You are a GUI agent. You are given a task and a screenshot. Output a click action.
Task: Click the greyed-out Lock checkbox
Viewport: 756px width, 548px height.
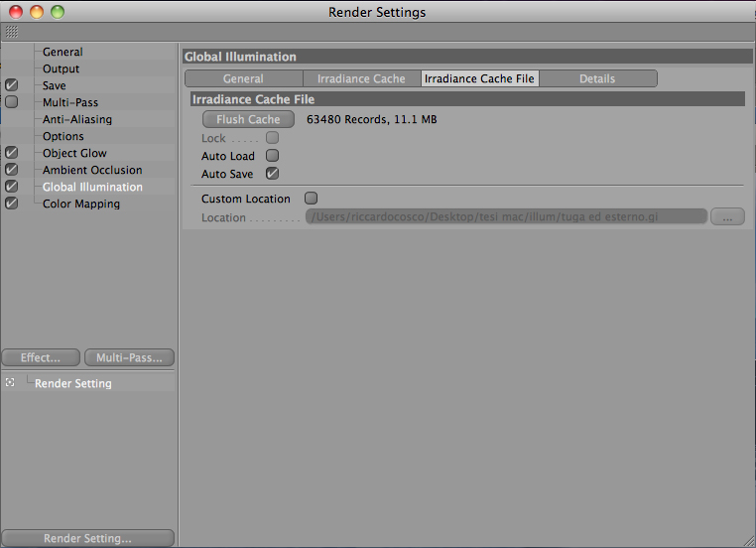(x=273, y=138)
